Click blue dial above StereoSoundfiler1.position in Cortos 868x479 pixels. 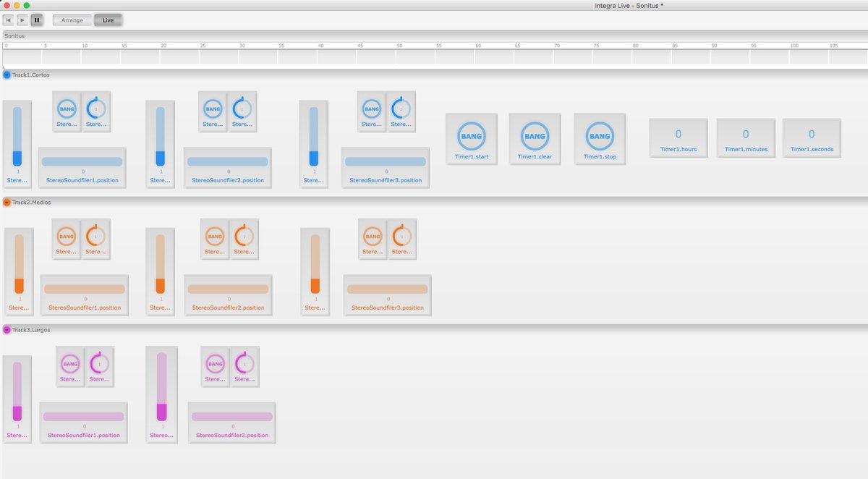(95, 109)
